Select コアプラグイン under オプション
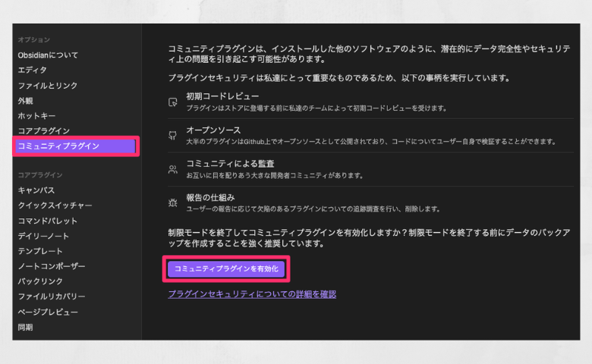 click(x=44, y=131)
